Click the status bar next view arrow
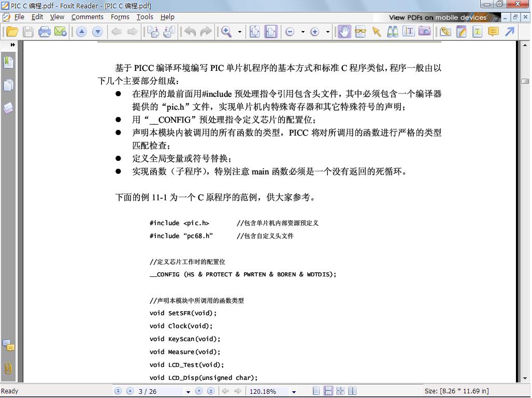This screenshot has height=398, width=532. pos(237,391)
